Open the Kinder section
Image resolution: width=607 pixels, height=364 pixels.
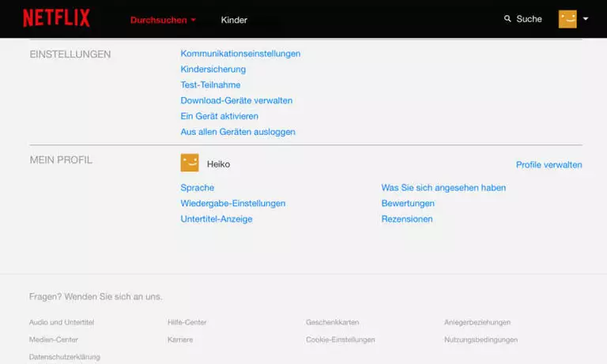point(234,20)
